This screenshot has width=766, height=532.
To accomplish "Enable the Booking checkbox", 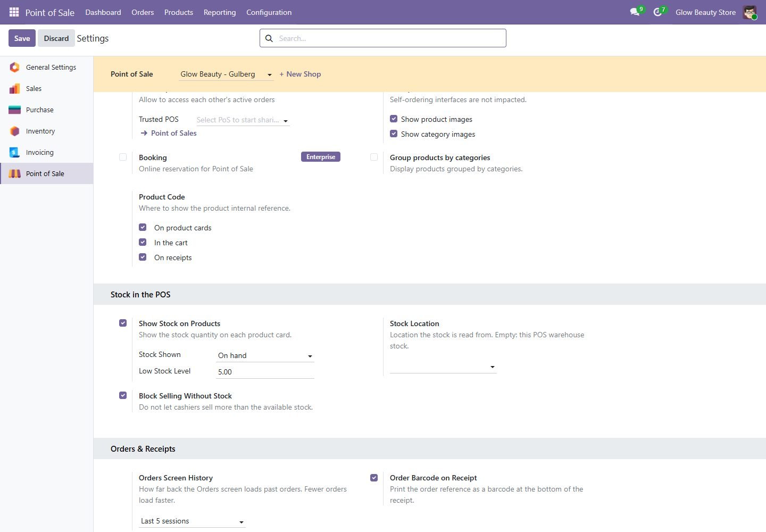I will coord(123,157).
